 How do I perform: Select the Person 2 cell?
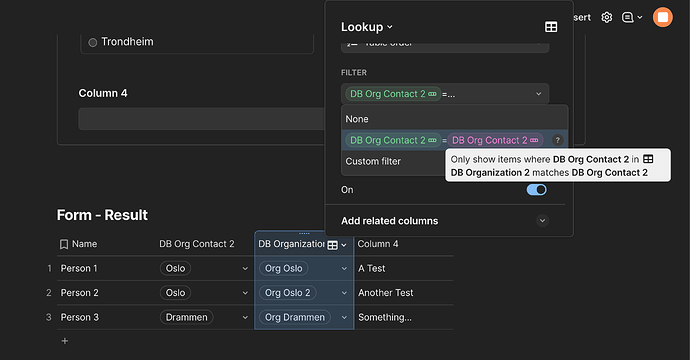click(x=79, y=293)
